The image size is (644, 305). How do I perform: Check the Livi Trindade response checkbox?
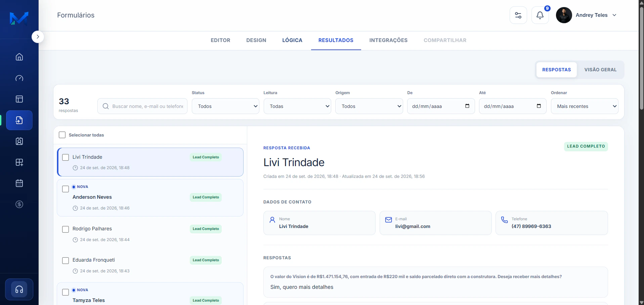[66, 157]
